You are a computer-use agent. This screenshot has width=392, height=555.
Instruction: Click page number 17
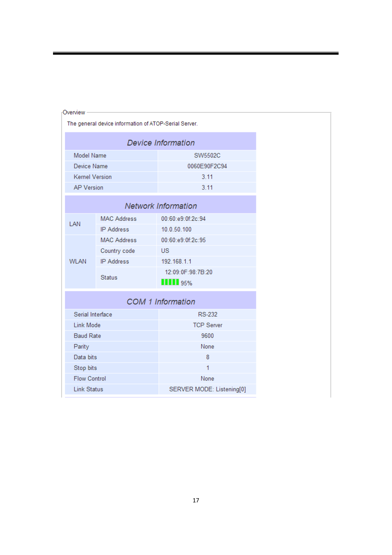(196, 500)
